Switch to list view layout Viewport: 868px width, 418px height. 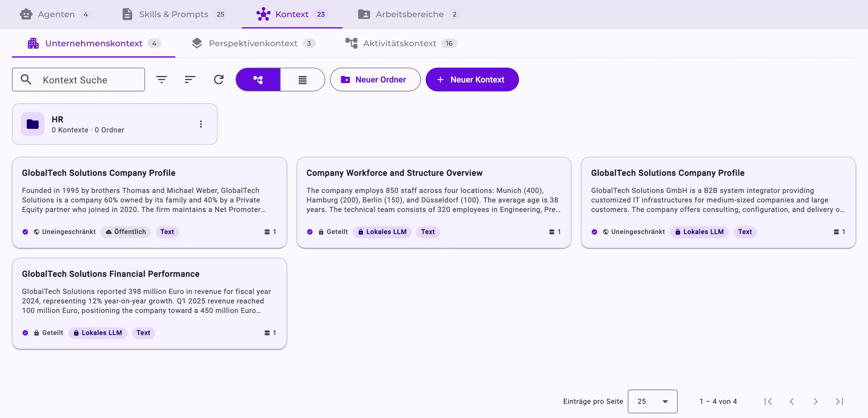(302, 80)
